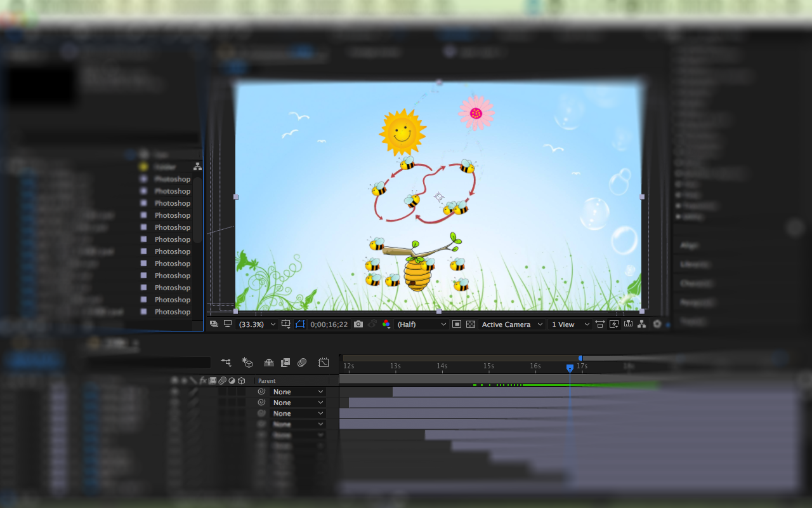
Task: Open the Active Camera view dropdown
Action: tap(512, 324)
